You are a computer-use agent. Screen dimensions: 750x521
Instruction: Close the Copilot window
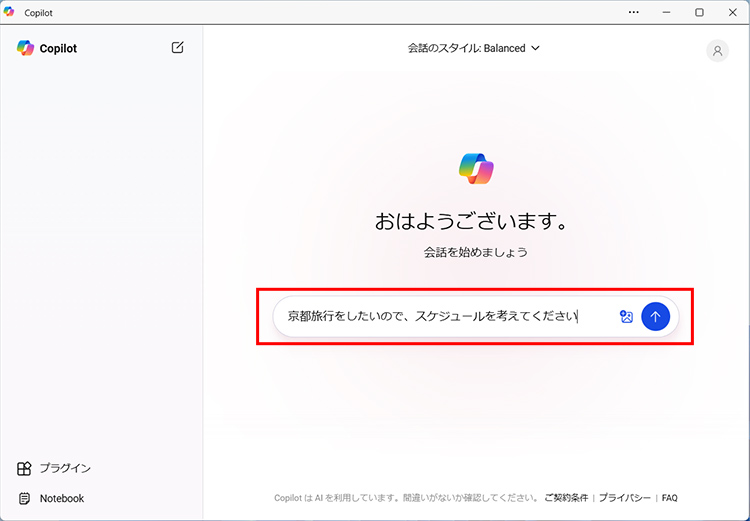(732, 12)
